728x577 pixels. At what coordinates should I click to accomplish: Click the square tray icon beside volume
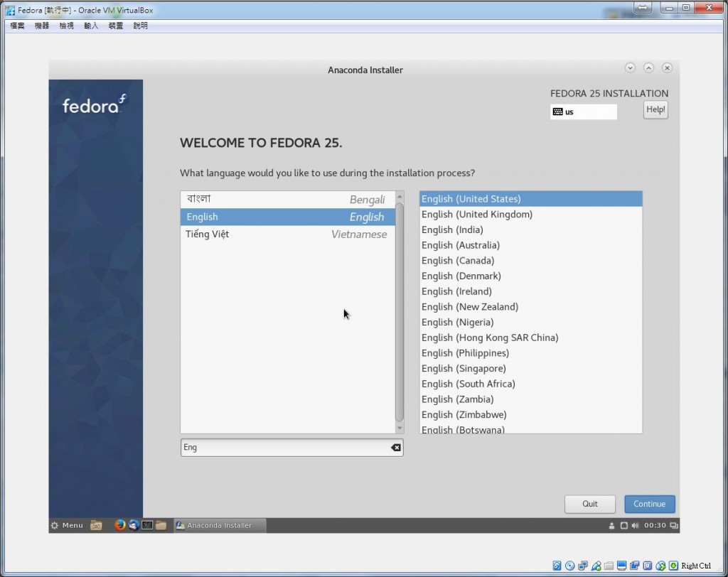tap(624, 525)
